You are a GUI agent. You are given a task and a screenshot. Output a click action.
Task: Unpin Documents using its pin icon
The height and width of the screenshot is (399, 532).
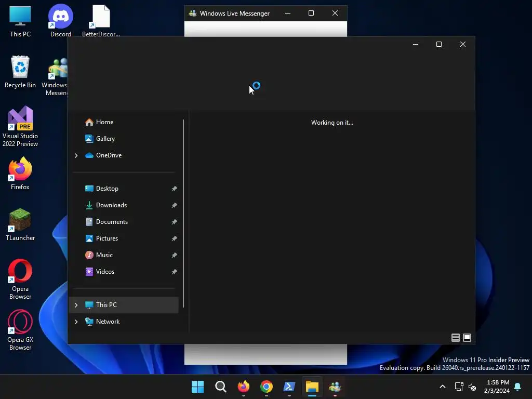coord(174,222)
